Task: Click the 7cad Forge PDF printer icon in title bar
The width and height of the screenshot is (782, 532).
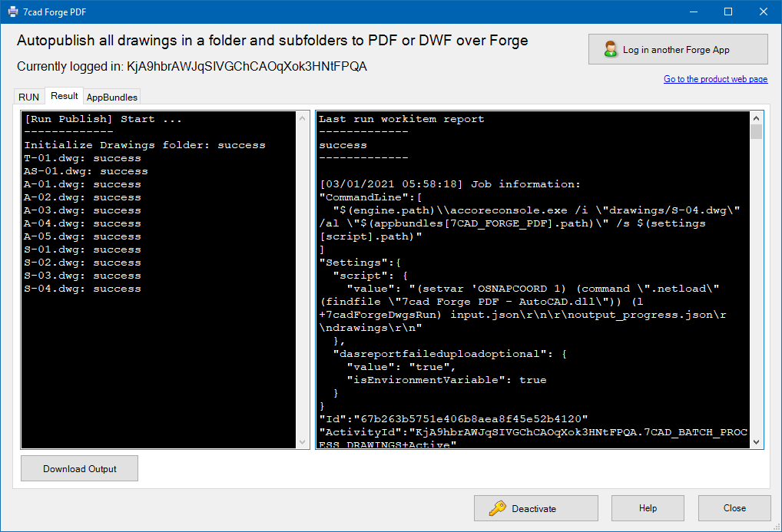Action: pyautogui.click(x=13, y=12)
